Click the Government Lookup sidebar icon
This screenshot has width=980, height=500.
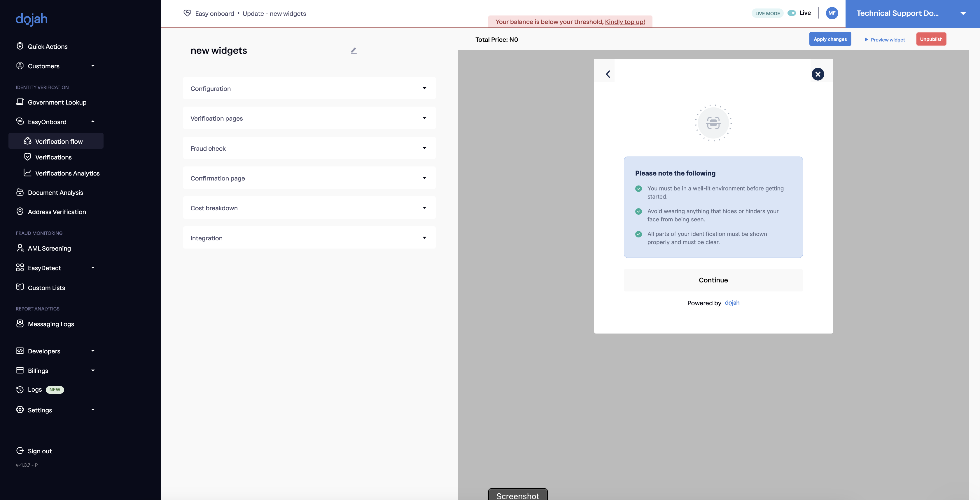20,102
